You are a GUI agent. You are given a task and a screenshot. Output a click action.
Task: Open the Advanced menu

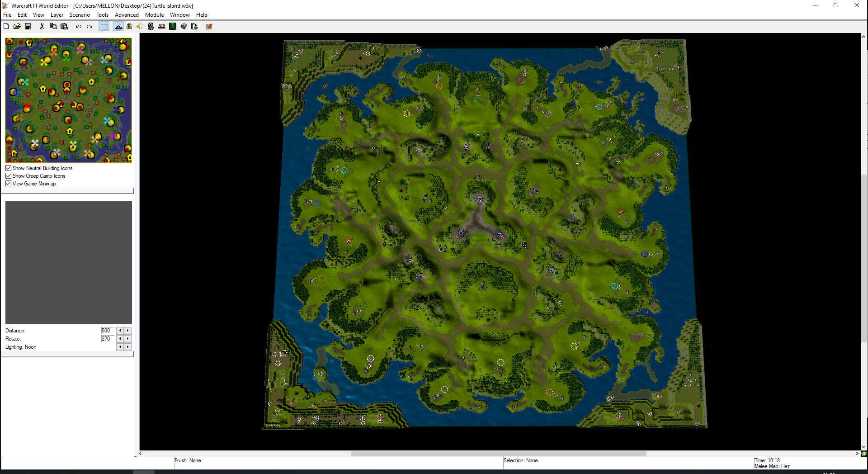127,15
